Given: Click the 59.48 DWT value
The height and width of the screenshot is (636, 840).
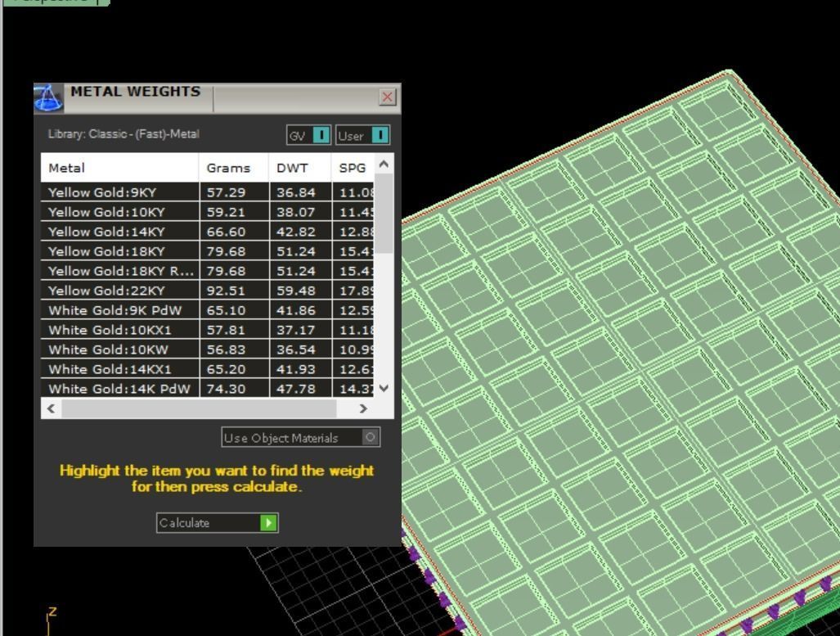Looking at the screenshot, I should click(x=296, y=291).
